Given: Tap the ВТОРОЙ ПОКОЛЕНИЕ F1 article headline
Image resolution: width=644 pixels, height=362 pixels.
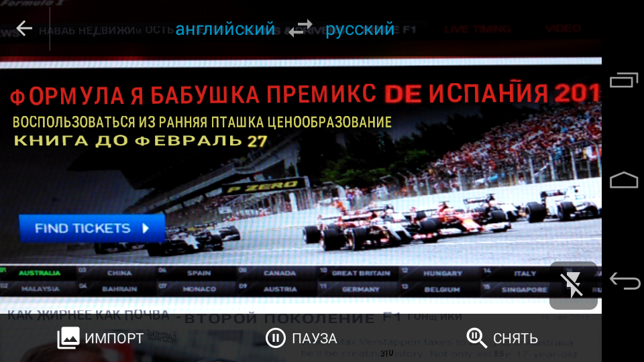Looking at the screenshot, I should pyautogui.click(x=292, y=318).
